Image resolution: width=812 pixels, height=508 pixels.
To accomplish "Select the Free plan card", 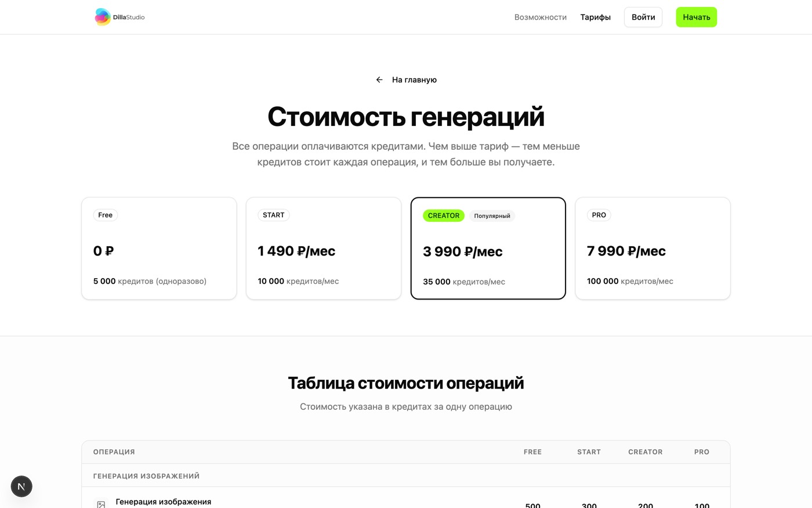I will click(159, 248).
